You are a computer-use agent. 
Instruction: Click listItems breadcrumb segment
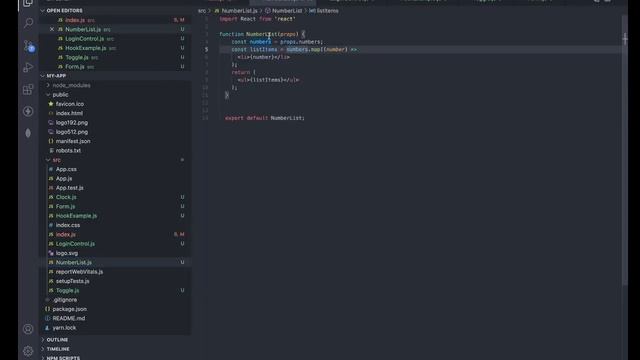tap(327, 11)
